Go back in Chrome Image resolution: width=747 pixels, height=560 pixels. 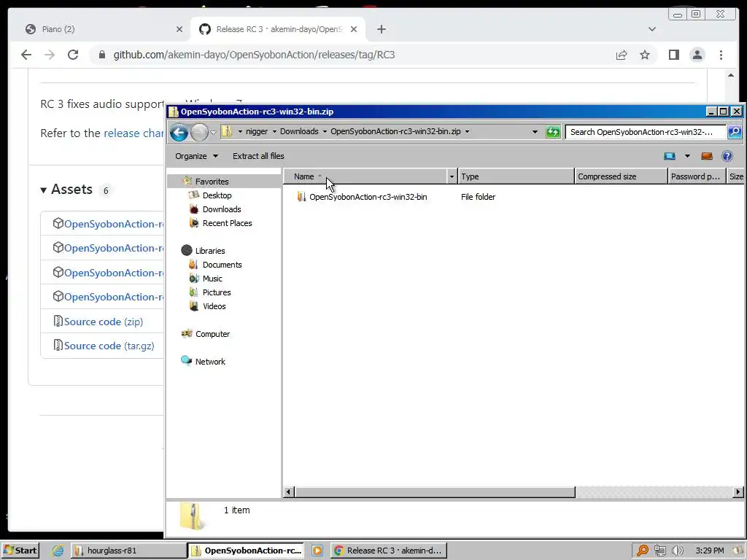tap(26, 55)
